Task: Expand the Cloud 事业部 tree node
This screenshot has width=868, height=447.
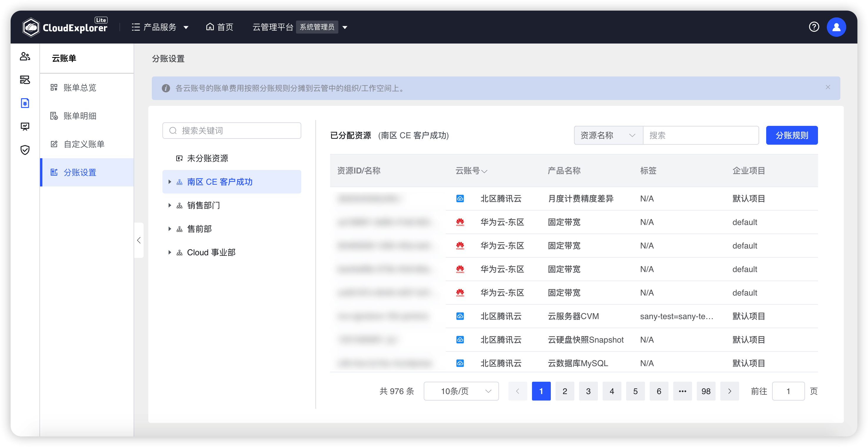Action: (170, 253)
